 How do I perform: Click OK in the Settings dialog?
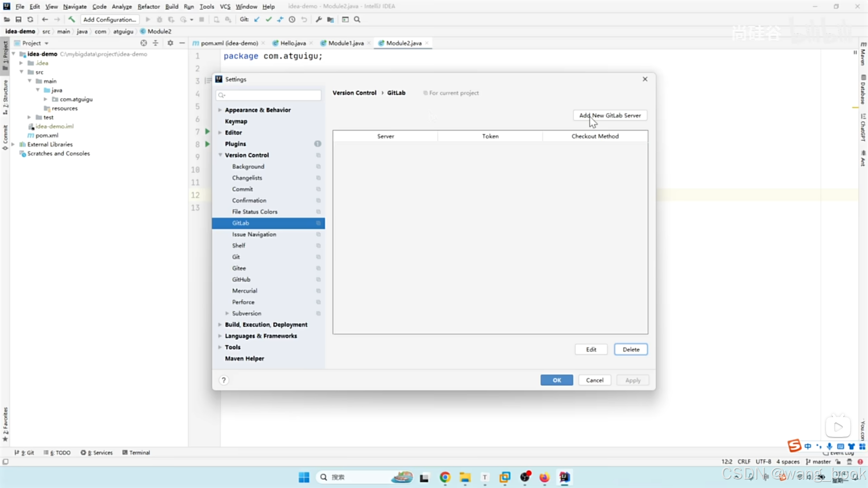557,380
